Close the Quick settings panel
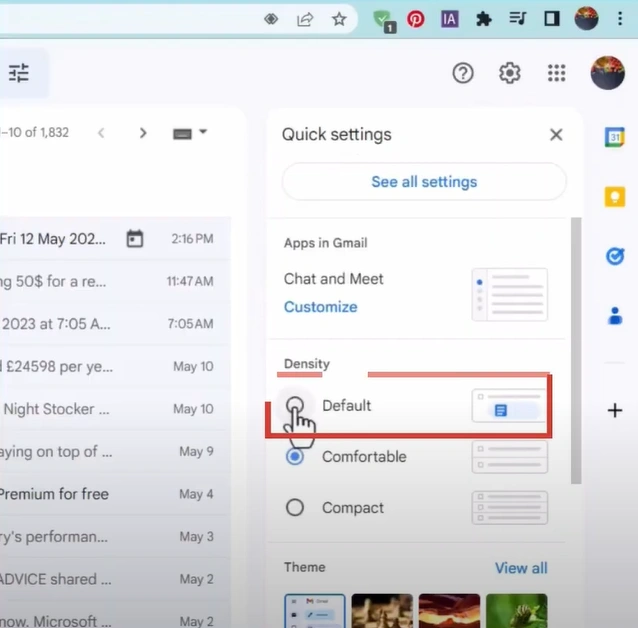The width and height of the screenshot is (638, 628). (x=556, y=135)
